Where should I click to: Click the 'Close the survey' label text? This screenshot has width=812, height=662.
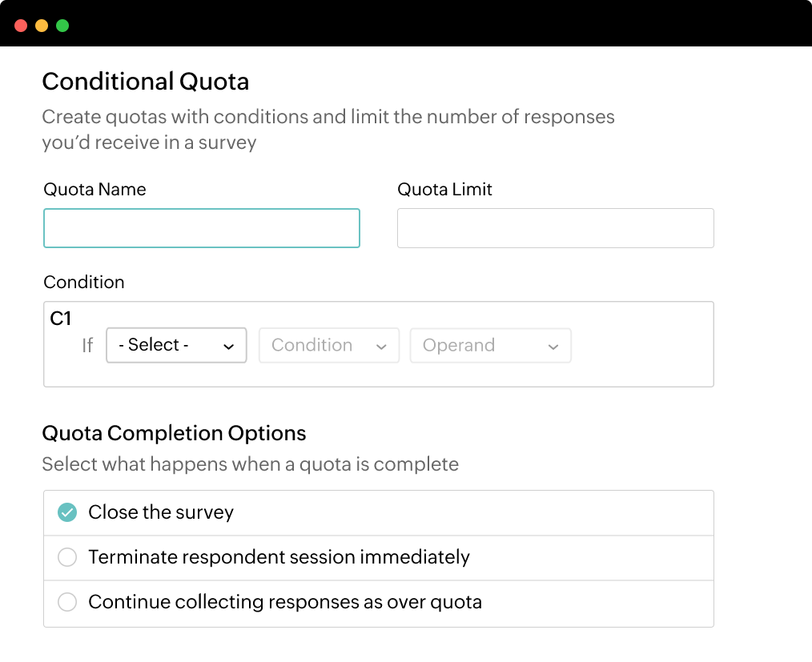pyautogui.click(x=161, y=512)
